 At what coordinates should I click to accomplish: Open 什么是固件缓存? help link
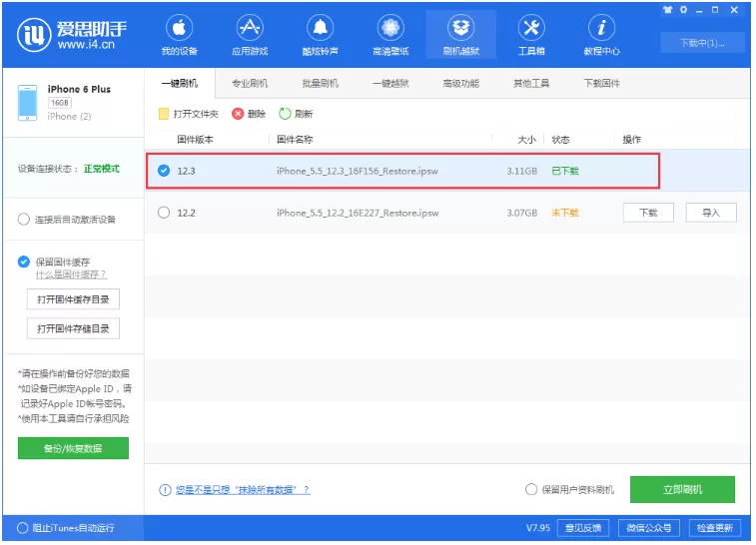point(71,275)
